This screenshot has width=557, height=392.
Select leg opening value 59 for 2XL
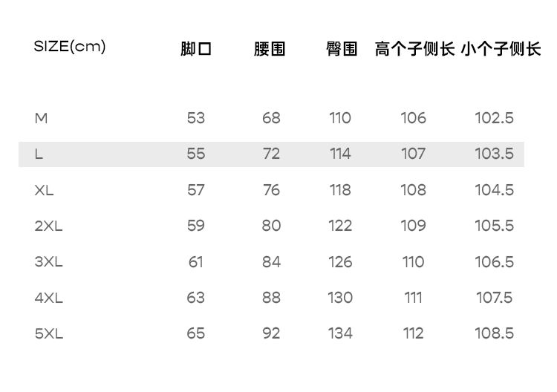196,226
